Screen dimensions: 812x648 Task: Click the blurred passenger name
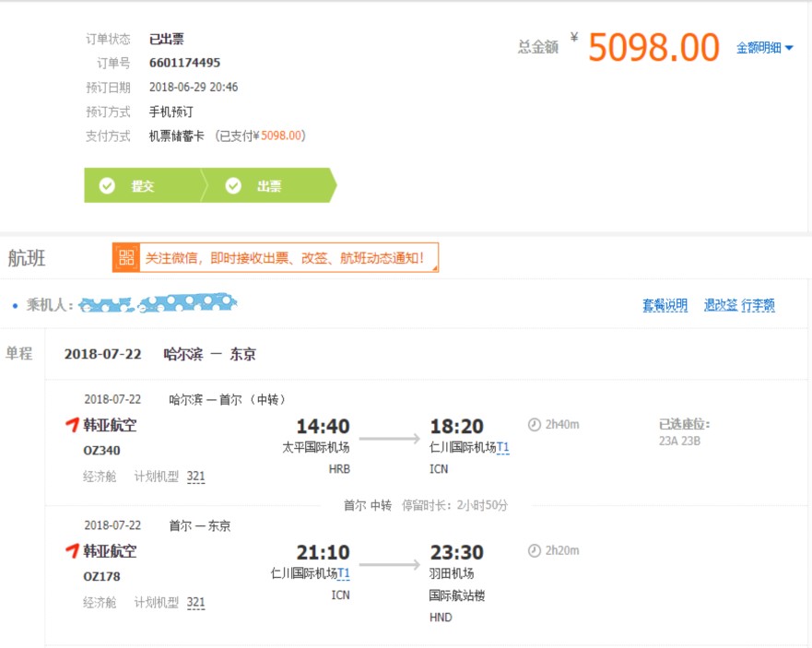click(157, 303)
